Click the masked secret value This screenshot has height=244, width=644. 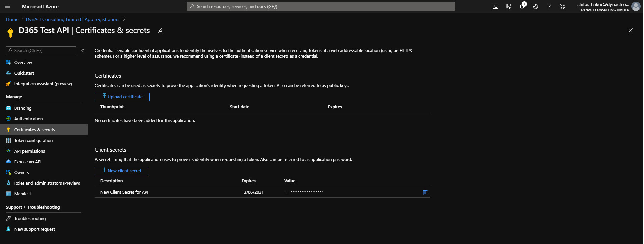tap(304, 192)
